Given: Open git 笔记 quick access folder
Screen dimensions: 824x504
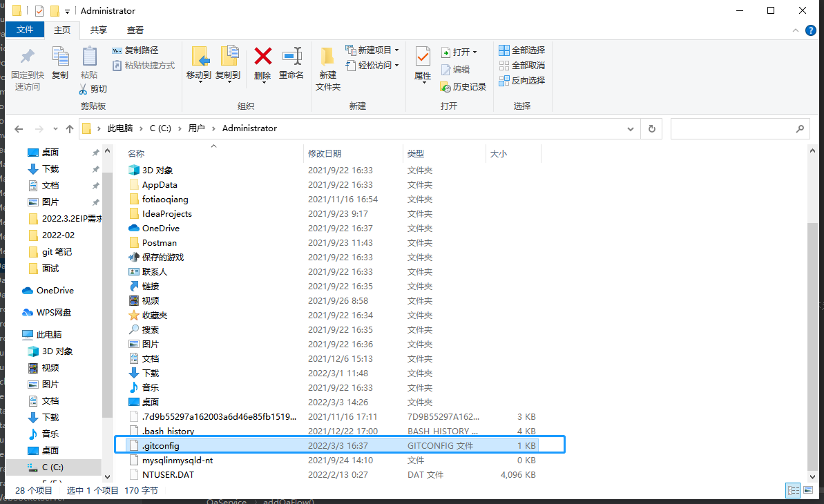Looking at the screenshot, I should pyautogui.click(x=57, y=252).
